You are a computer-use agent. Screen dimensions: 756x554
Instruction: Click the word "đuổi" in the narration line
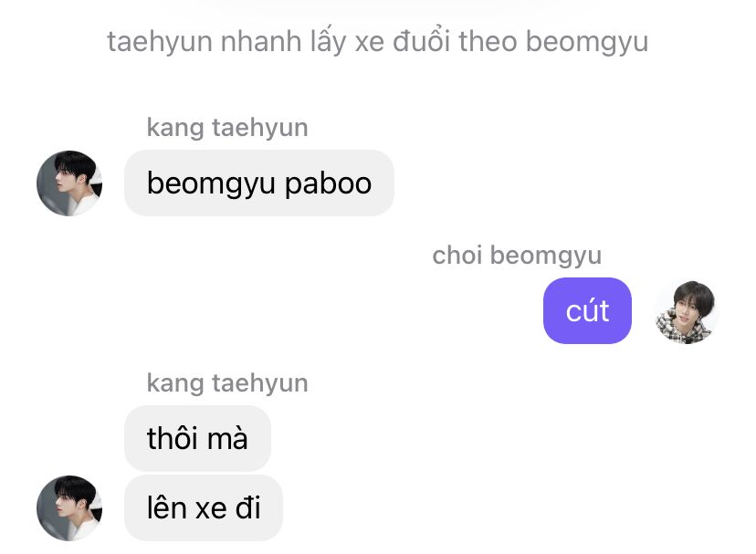coord(422,41)
